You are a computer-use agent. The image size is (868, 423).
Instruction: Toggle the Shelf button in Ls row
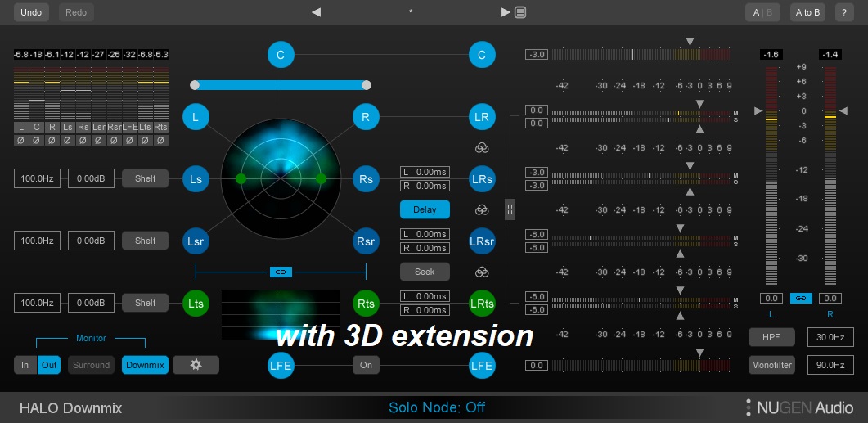click(x=145, y=178)
